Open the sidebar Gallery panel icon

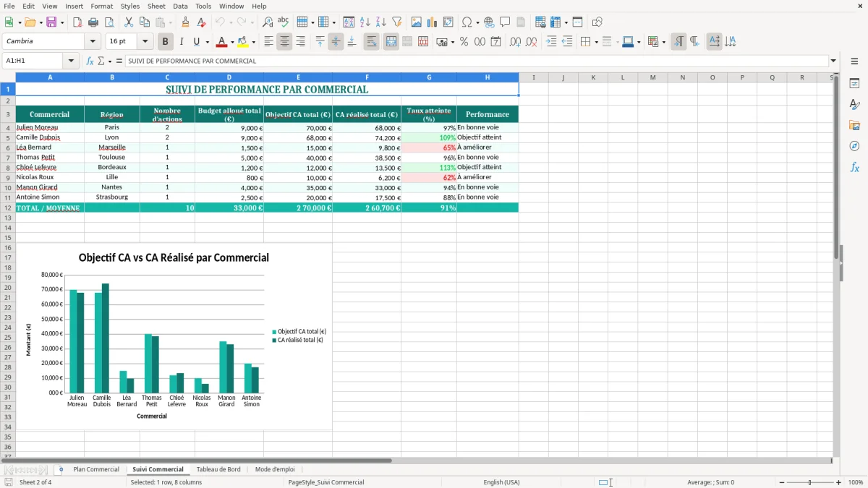click(854, 126)
